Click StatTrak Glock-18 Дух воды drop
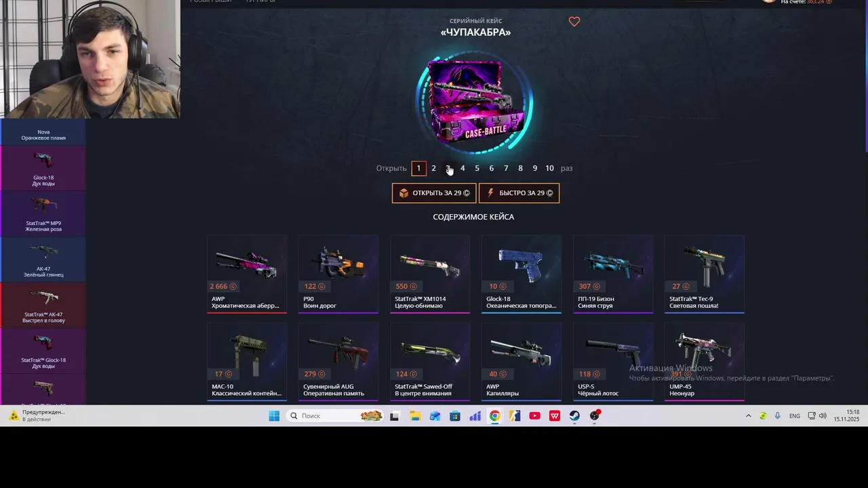Screen dimensions: 868x488 pyautogui.click(x=43, y=350)
